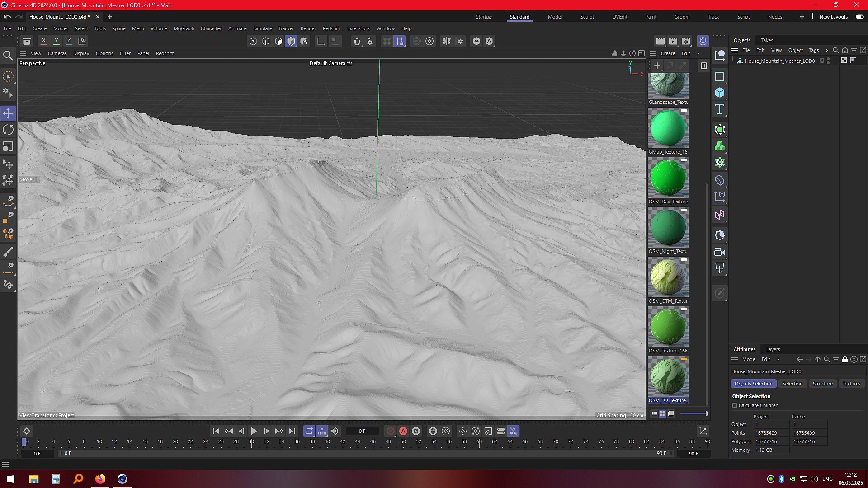868x488 pixels.
Task: Toggle timeline sound playback
Action: [x=335, y=431]
